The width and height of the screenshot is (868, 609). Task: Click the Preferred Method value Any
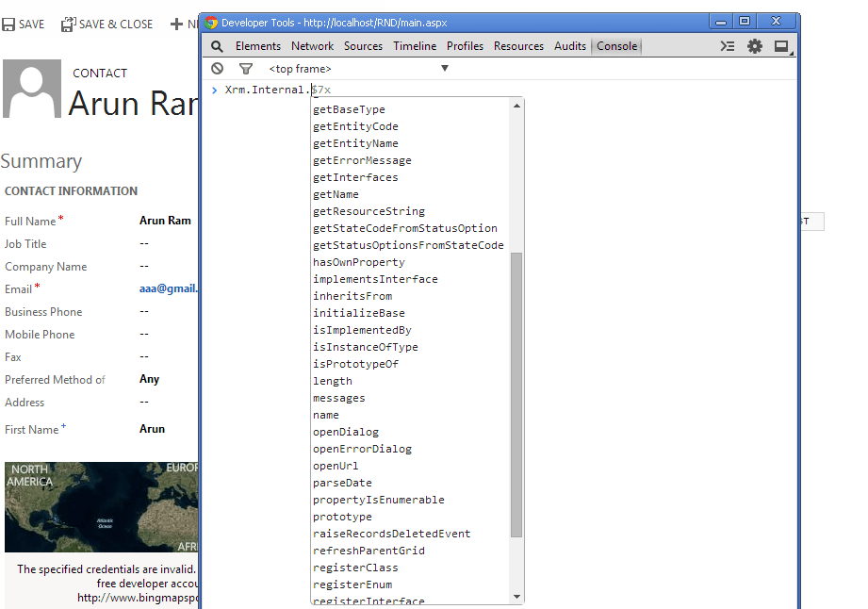(x=150, y=379)
